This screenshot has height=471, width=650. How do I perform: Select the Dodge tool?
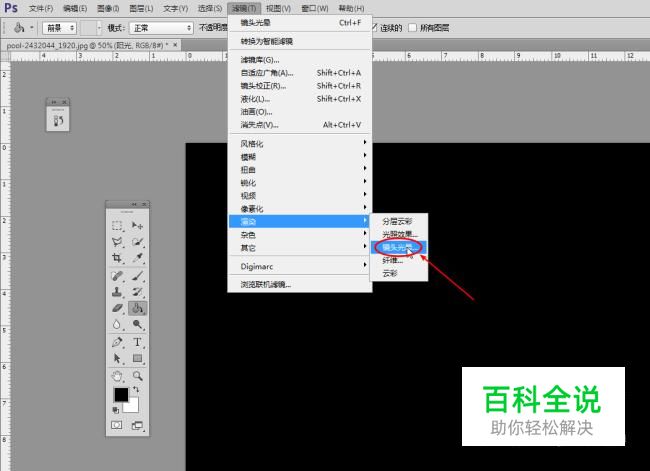(x=137, y=324)
